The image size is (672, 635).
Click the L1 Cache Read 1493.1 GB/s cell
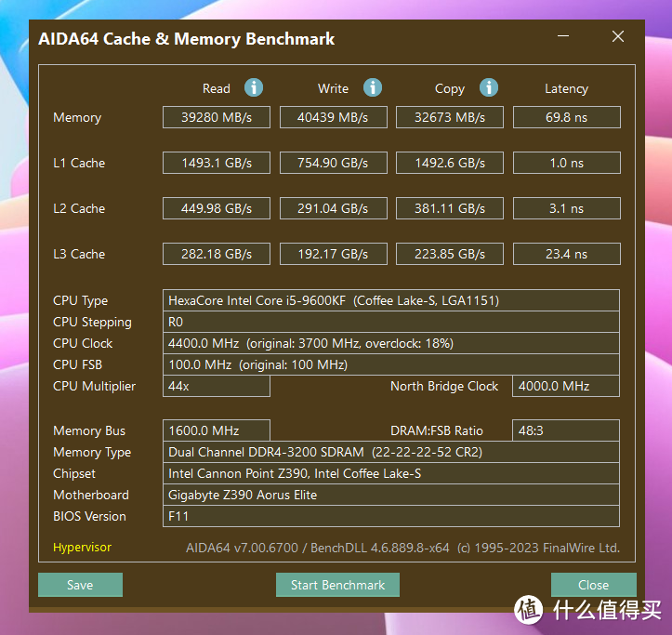tap(217, 163)
